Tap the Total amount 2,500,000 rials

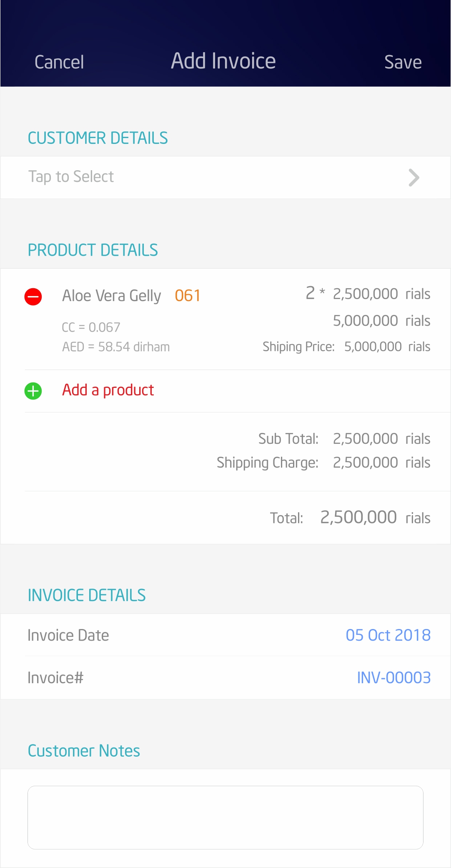[x=375, y=518]
